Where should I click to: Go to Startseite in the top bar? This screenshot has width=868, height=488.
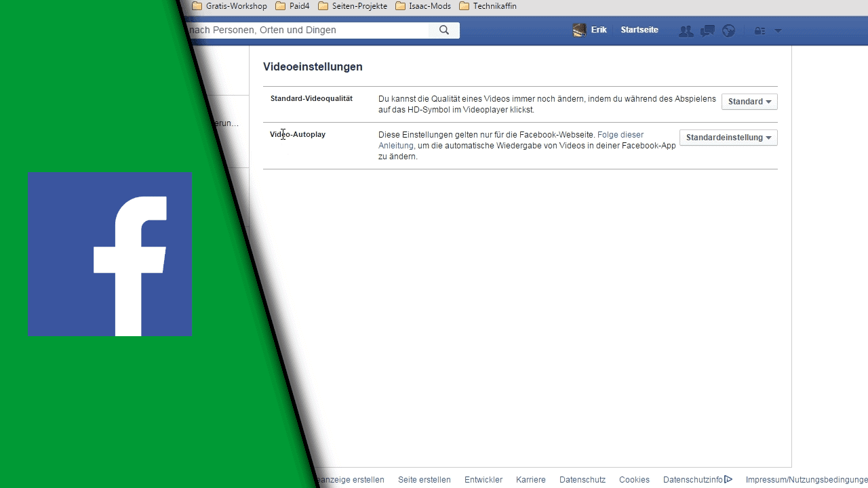639,30
